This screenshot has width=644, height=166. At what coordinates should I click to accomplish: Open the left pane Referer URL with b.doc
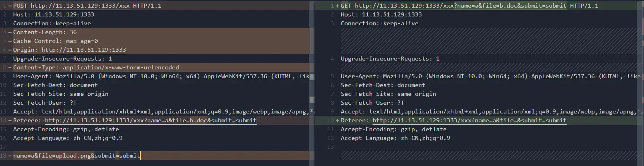coord(151,120)
